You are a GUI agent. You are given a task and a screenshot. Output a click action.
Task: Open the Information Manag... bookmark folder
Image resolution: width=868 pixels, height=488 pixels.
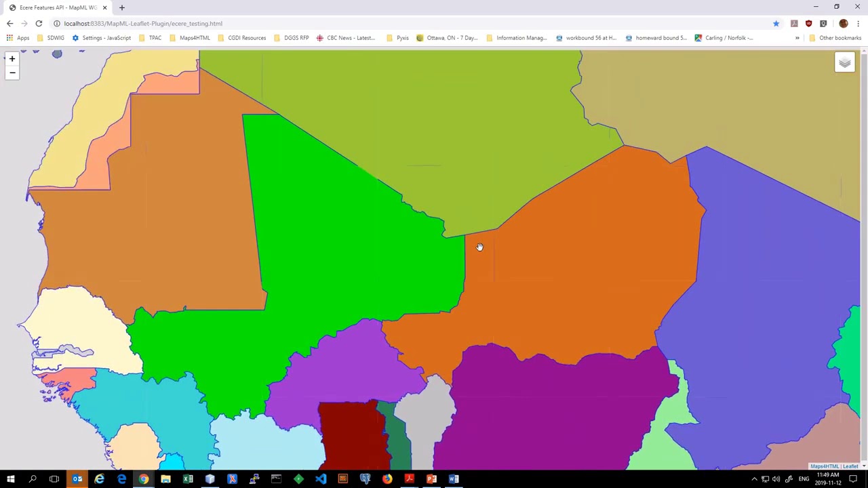click(517, 38)
